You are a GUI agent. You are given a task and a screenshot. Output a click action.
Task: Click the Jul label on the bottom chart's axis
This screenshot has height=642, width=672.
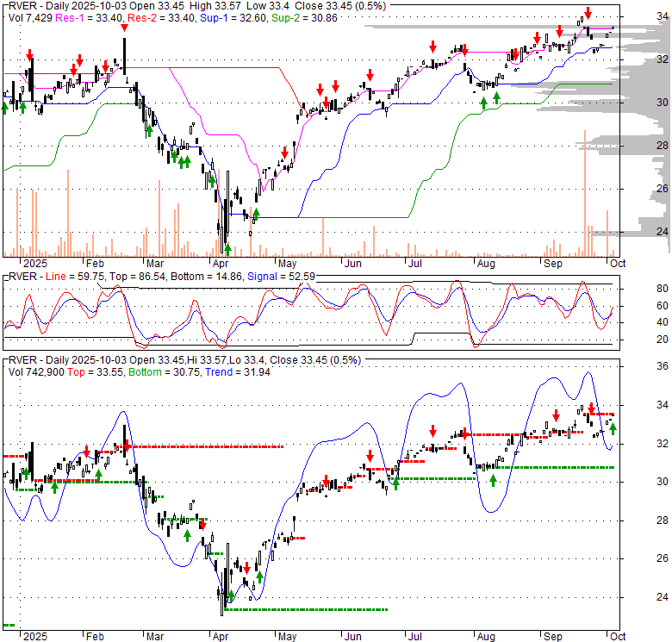click(415, 637)
